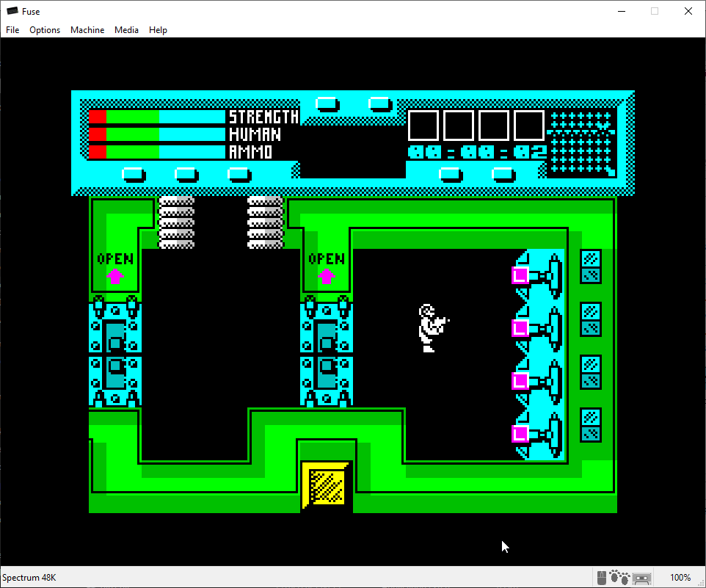This screenshot has width=706, height=588.
Task: Click the bottommost magenta terminal square
Action: point(520,434)
